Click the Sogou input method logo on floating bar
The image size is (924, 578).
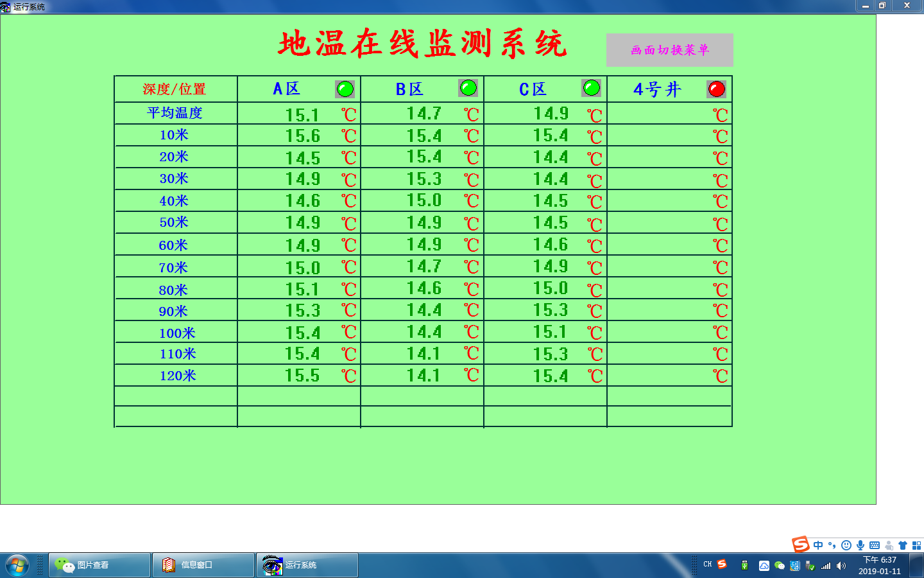pyautogui.click(x=801, y=545)
